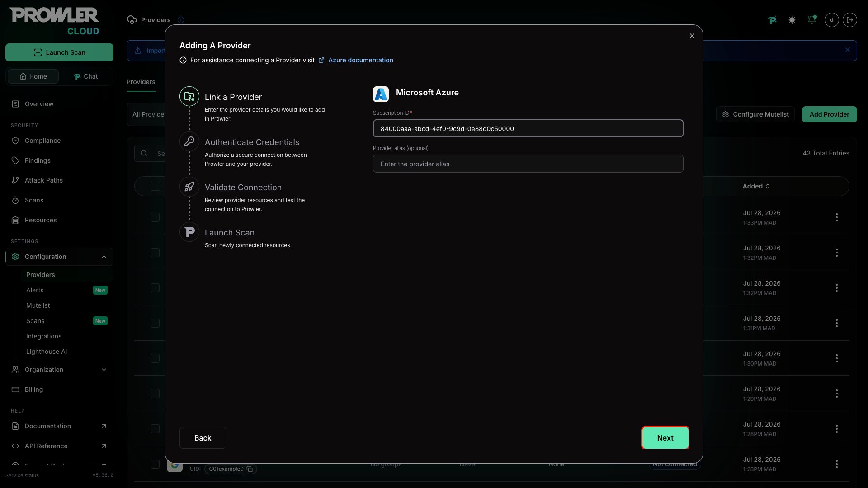Open Integrations under Configuration
The width and height of the screenshot is (868, 488).
(44, 336)
